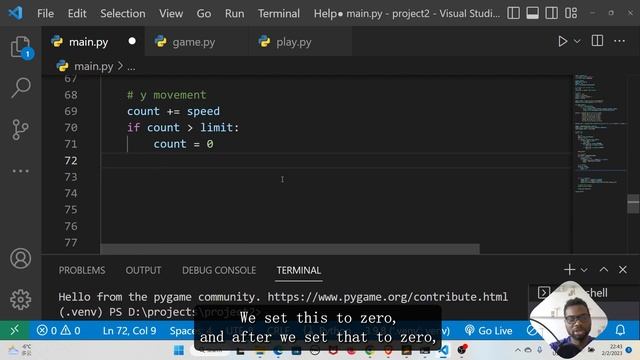
Task: Open the Terminal menu
Action: pos(278,13)
